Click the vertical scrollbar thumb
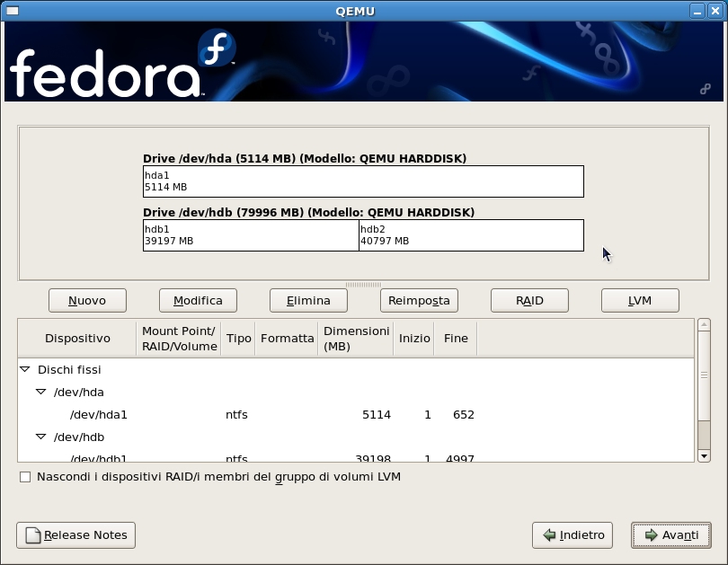Screen dimensions: 728x565 coord(704,375)
